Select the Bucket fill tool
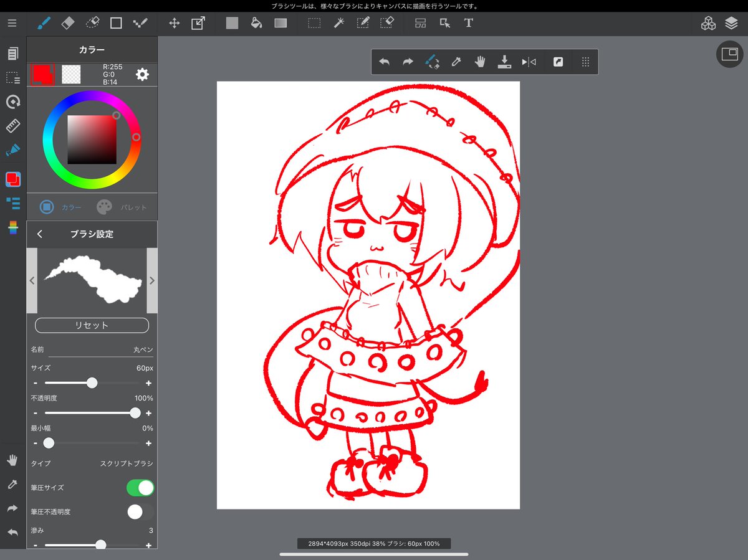Screen dimensions: 748x560 click(x=256, y=23)
